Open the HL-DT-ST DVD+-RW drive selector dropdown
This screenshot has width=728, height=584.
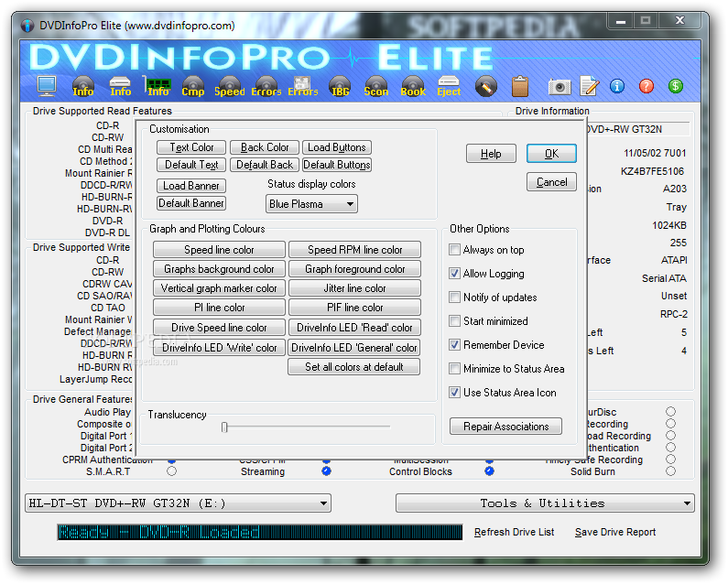pyautogui.click(x=178, y=503)
